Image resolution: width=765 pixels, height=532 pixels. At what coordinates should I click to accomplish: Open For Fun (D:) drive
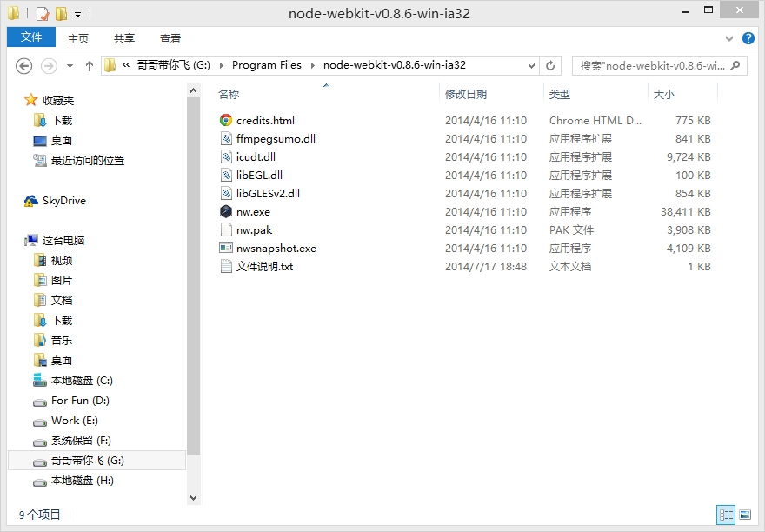tap(71, 400)
